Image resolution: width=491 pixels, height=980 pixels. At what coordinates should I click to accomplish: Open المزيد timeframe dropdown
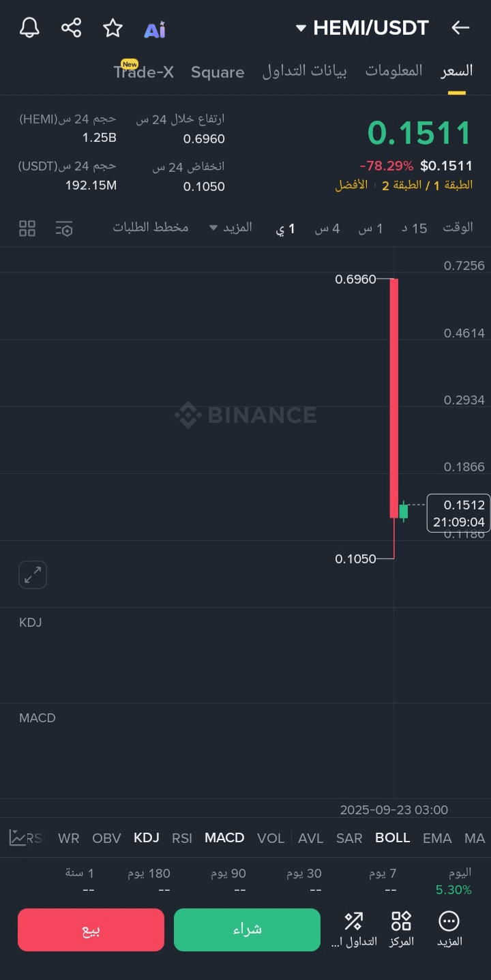click(x=230, y=227)
